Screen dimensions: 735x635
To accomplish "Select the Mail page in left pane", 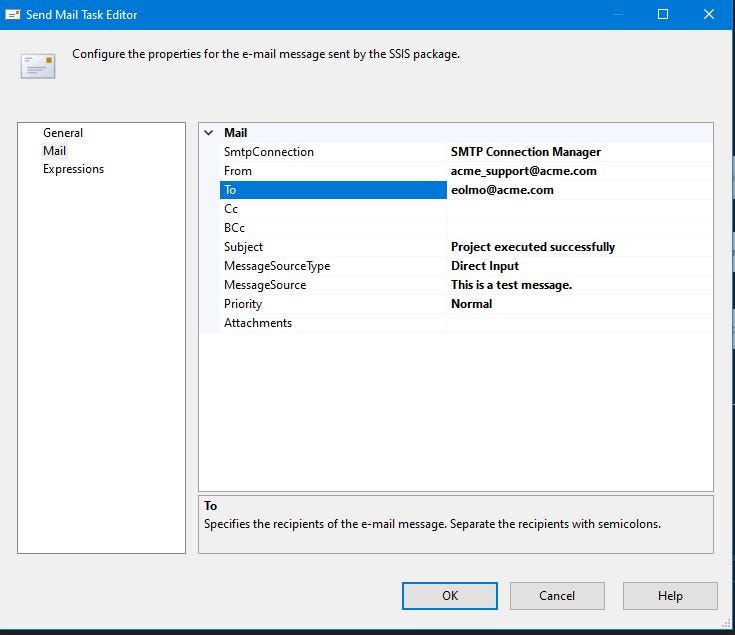I will 54,151.
